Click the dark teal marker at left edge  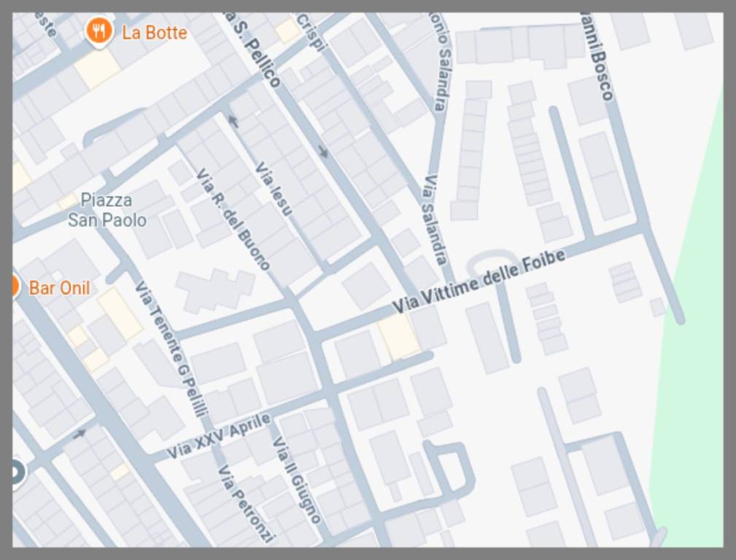click(x=16, y=472)
